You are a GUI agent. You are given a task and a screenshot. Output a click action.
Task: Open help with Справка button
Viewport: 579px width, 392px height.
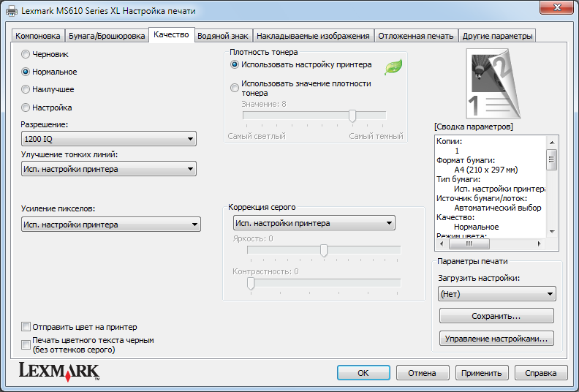pos(541,373)
